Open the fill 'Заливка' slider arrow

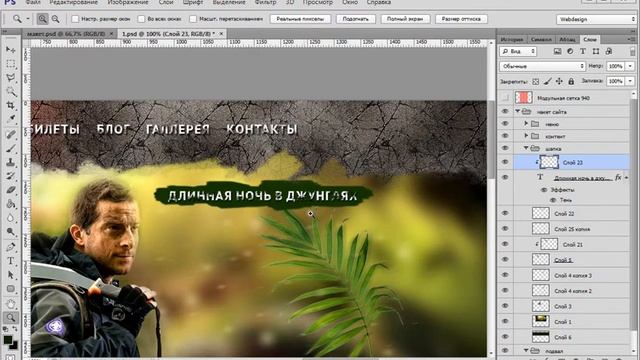630,81
